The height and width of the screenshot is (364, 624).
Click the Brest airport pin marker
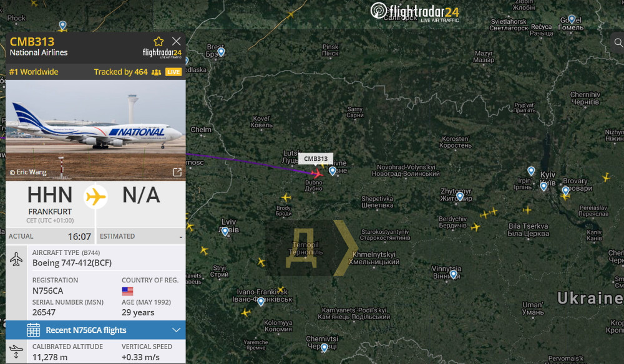point(222,52)
